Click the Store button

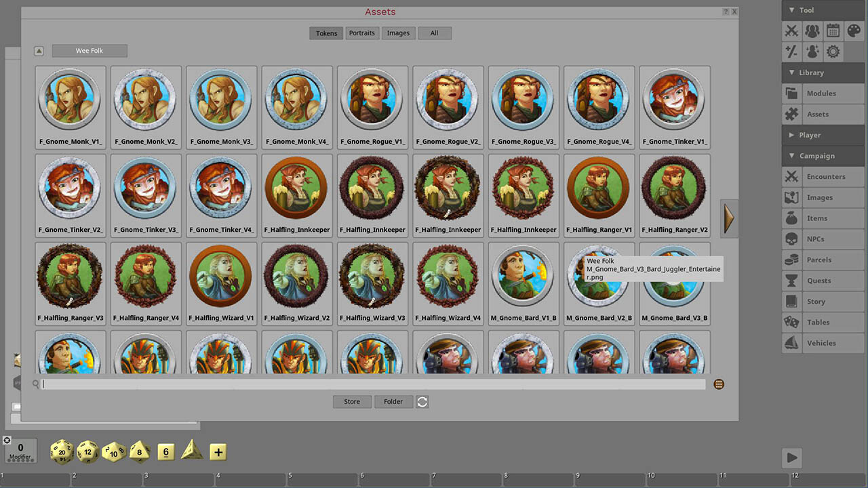point(352,402)
